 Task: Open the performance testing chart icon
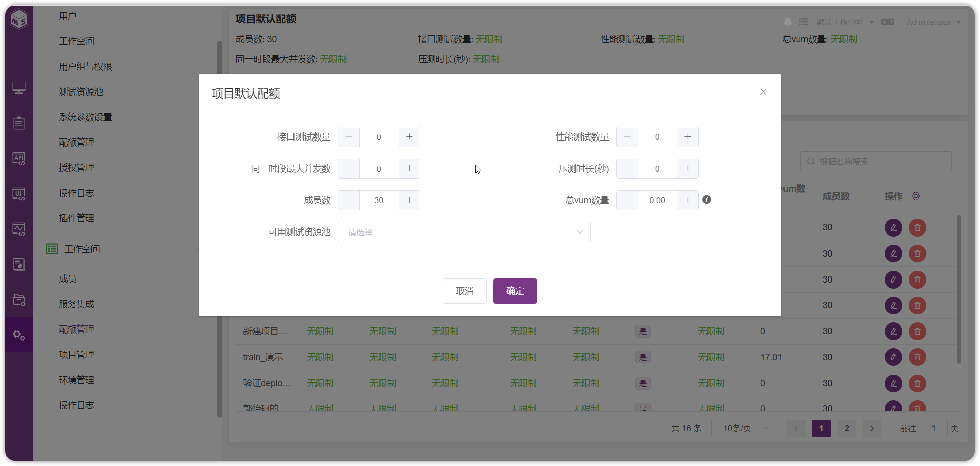coord(19,229)
